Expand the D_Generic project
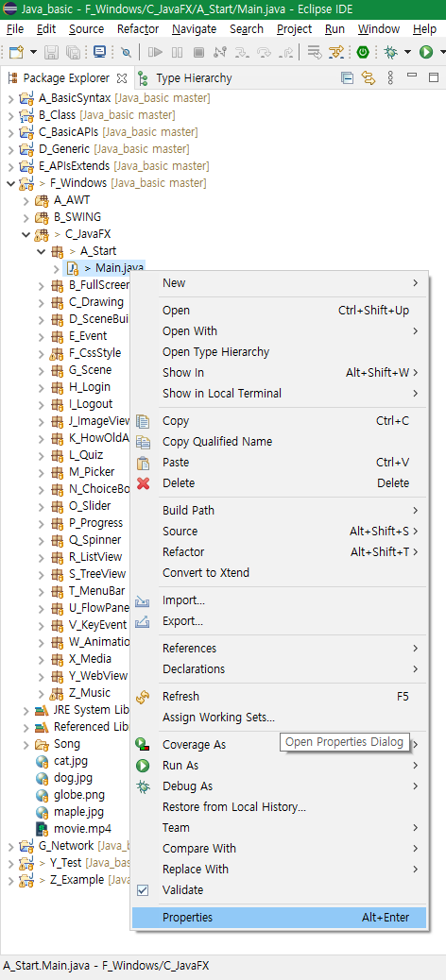The image size is (446, 980). [9, 149]
